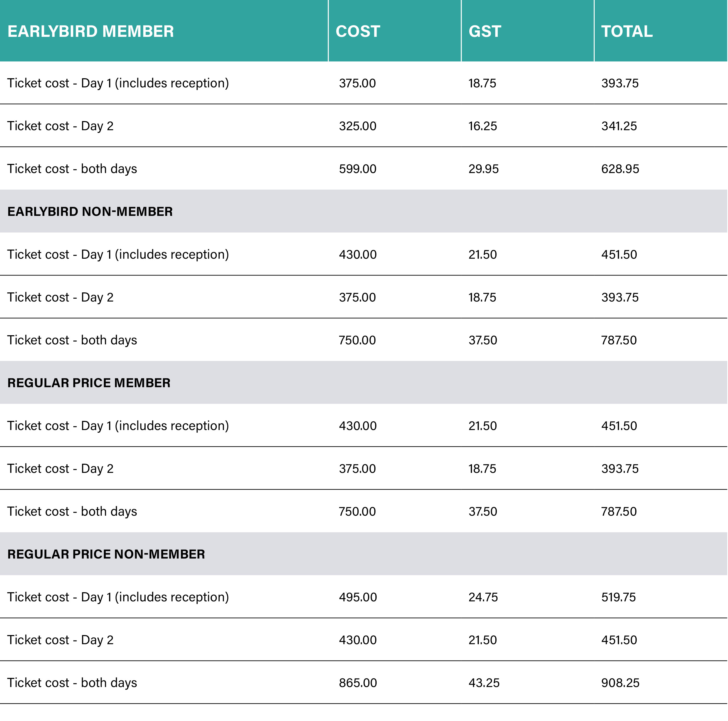Click the 495.00 cost value
This screenshot has height=721, width=728.
(x=358, y=597)
